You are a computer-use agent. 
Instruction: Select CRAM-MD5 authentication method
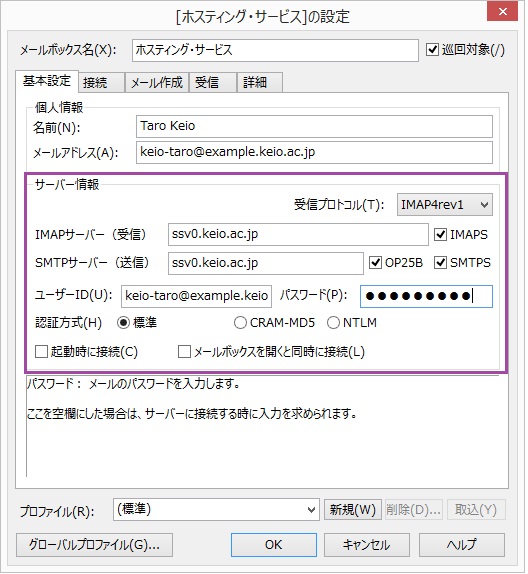tap(241, 323)
